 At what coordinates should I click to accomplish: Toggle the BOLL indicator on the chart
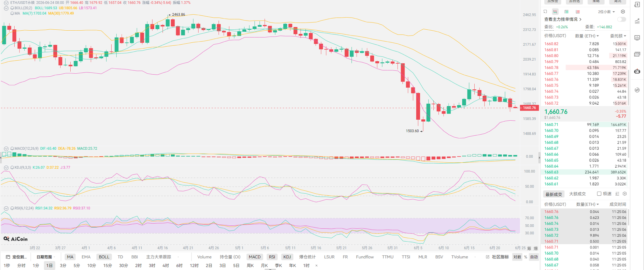[104, 257]
